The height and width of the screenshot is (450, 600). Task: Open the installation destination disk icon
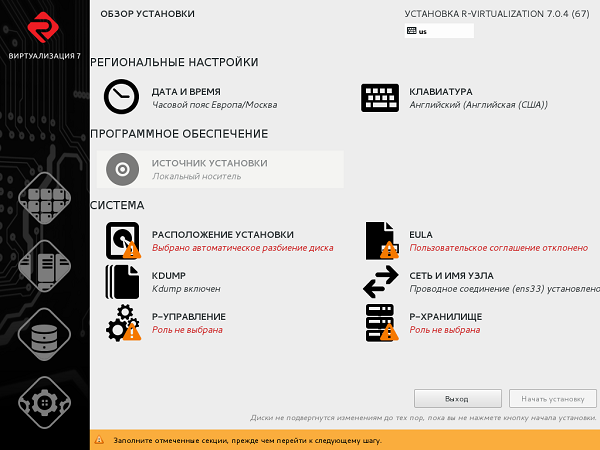coord(123,240)
